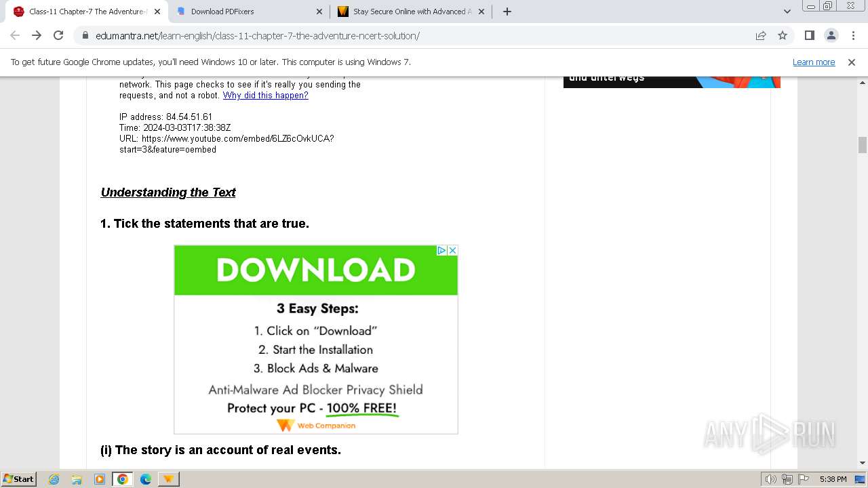
Task: Share this page icon in address bar
Action: pyautogui.click(x=761, y=35)
